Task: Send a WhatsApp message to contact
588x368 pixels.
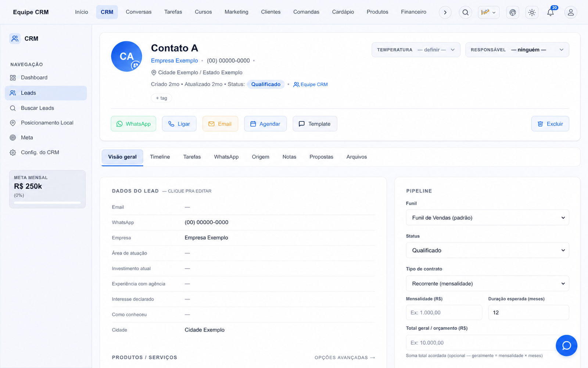Action: pos(133,124)
